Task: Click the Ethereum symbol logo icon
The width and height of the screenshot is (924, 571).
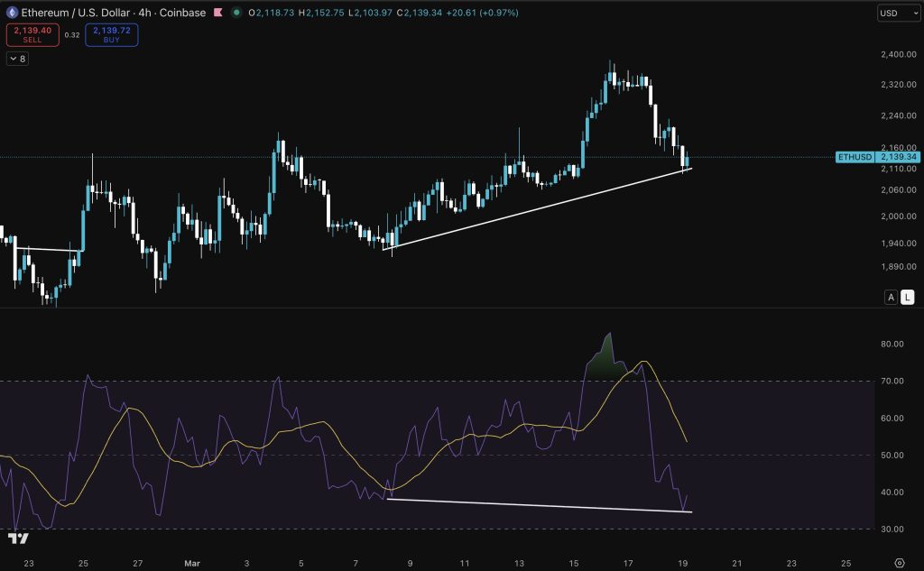Action: tap(13, 13)
